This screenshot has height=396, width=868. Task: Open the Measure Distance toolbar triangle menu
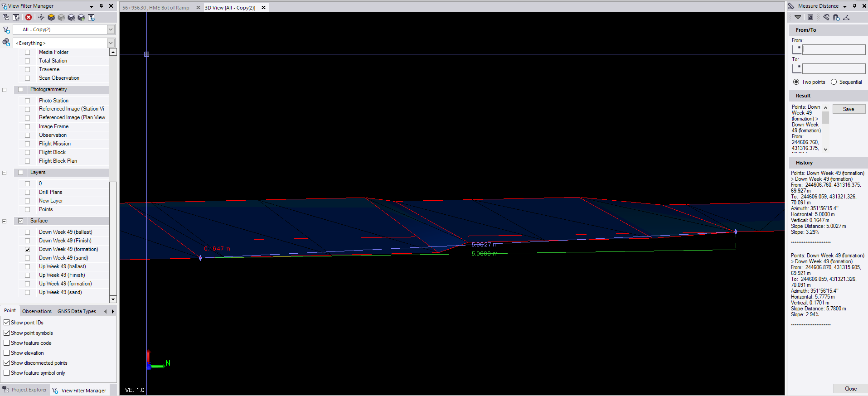[x=798, y=17]
